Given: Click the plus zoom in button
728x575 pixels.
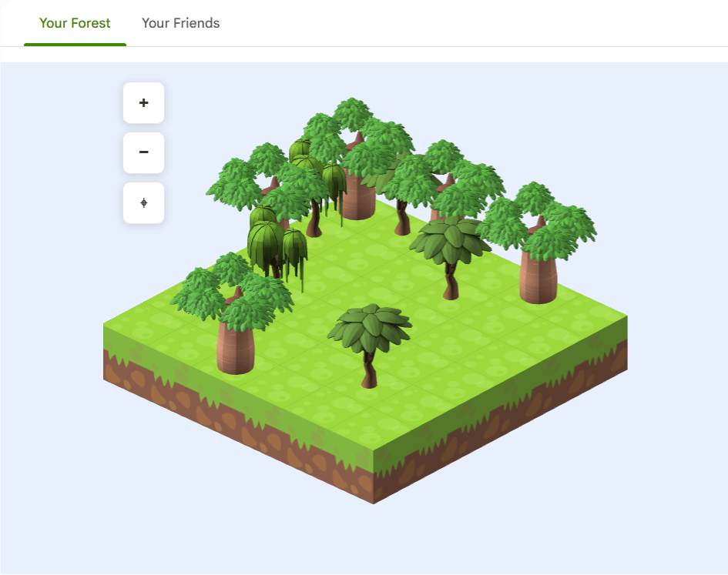Looking at the screenshot, I should pyautogui.click(x=143, y=103).
